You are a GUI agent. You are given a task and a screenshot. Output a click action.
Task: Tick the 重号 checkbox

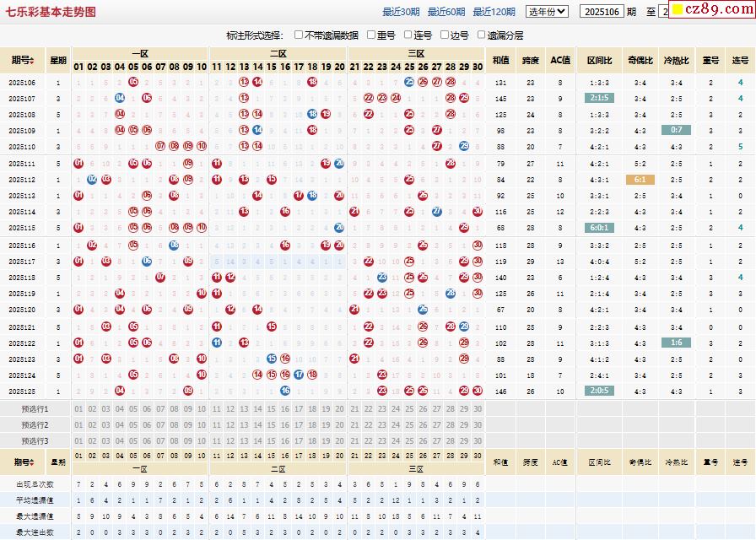pyautogui.click(x=371, y=35)
